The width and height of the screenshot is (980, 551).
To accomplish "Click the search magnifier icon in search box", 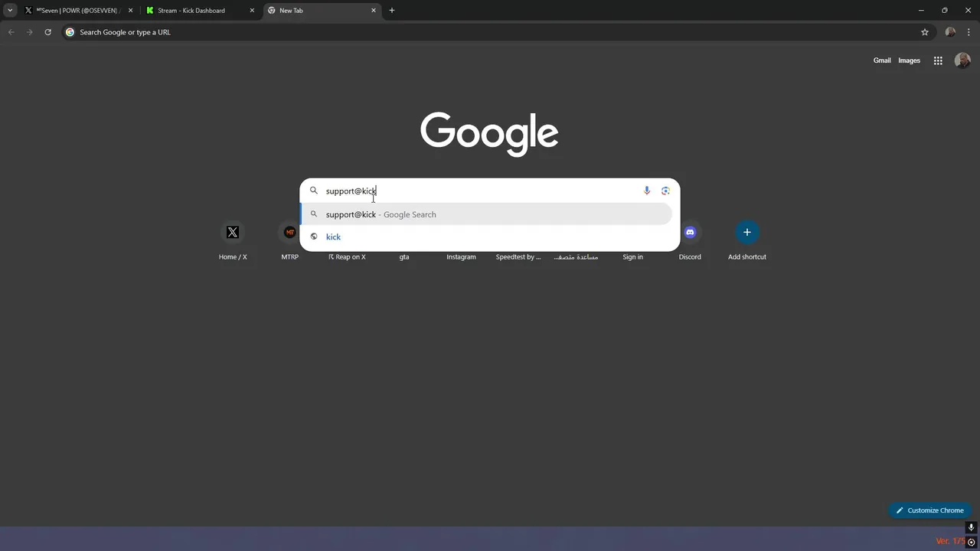I will [x=313, y=191].
